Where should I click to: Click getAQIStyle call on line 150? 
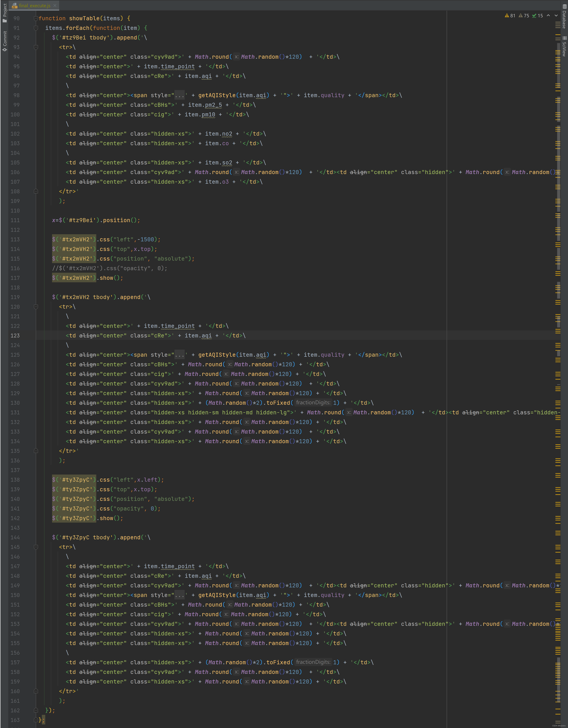click(217, 595)
